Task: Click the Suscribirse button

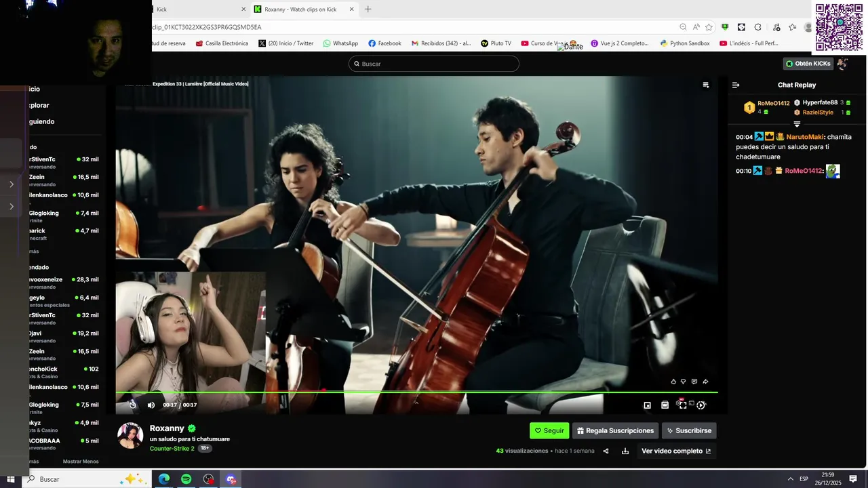Action: point(689,430)
